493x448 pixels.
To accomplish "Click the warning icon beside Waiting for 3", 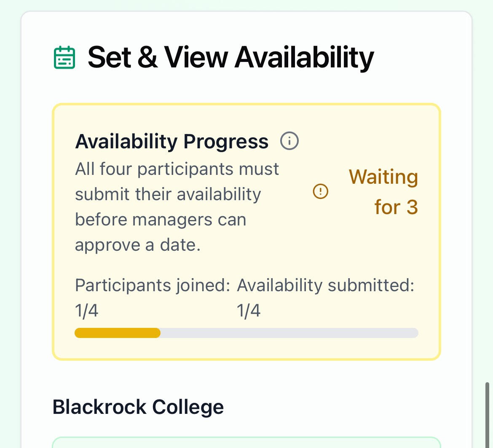I will pos(320,192).
